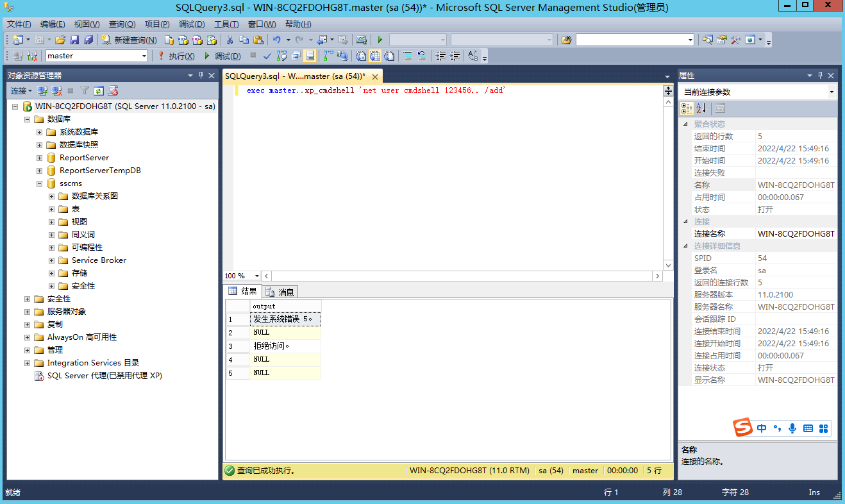Click the Parse checkmark icon

pos(267,56)
